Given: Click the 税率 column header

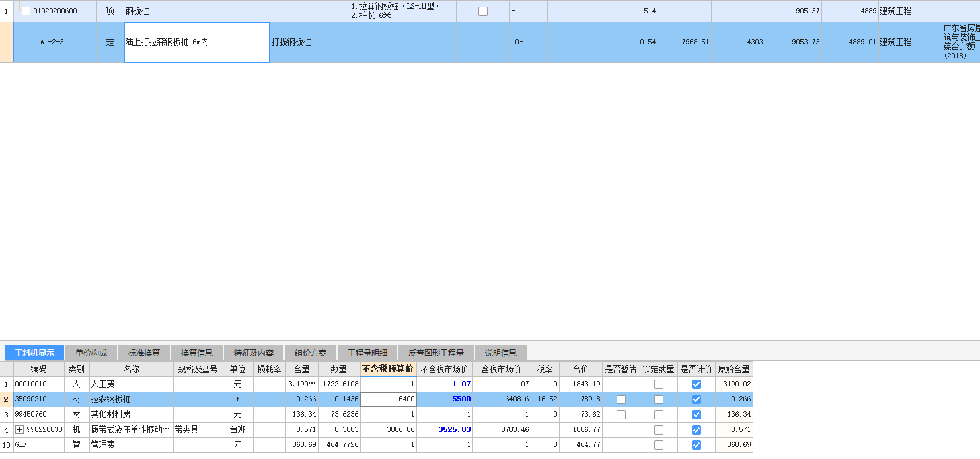Looking at the screenshot, I should point(545,369).
